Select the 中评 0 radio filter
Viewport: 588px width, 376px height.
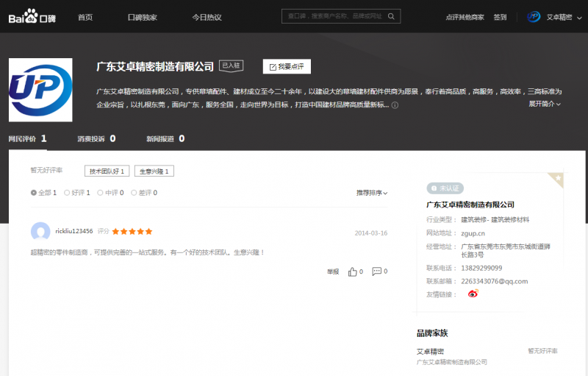[x=110, y=193]
